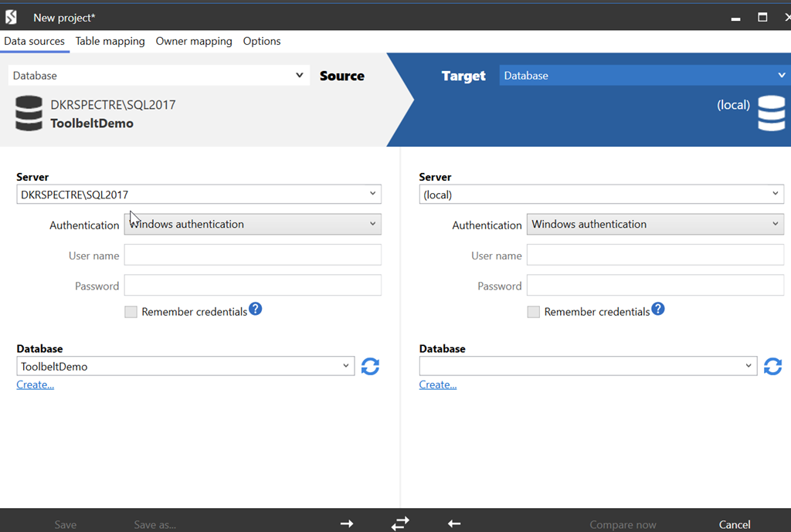791x532 pixels.
Task: Click the target Remember credentials help icon
Action: pos(658,310)
